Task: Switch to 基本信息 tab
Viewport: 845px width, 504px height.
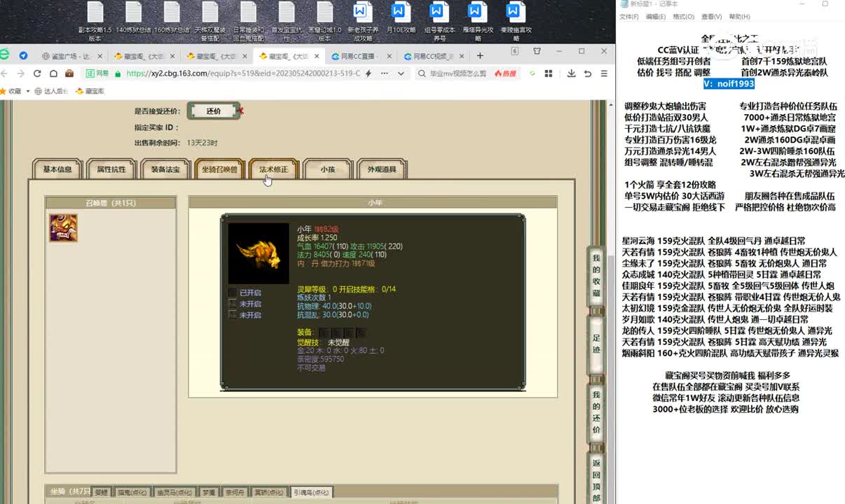Action: click(57, 169)
